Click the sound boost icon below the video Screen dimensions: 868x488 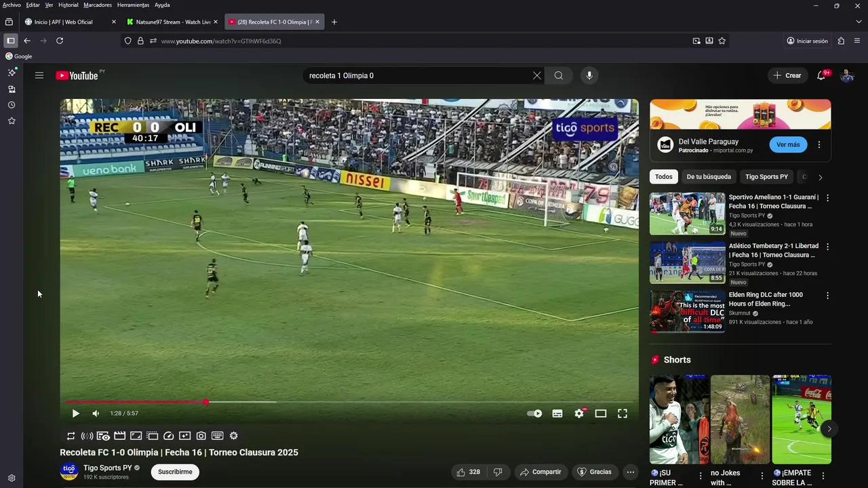click(87, 436)
